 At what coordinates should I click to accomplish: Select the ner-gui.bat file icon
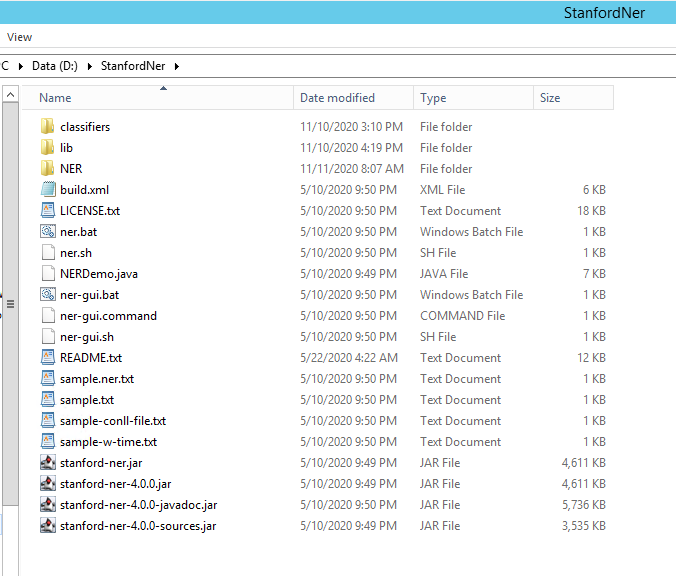[x=47, y=295]
